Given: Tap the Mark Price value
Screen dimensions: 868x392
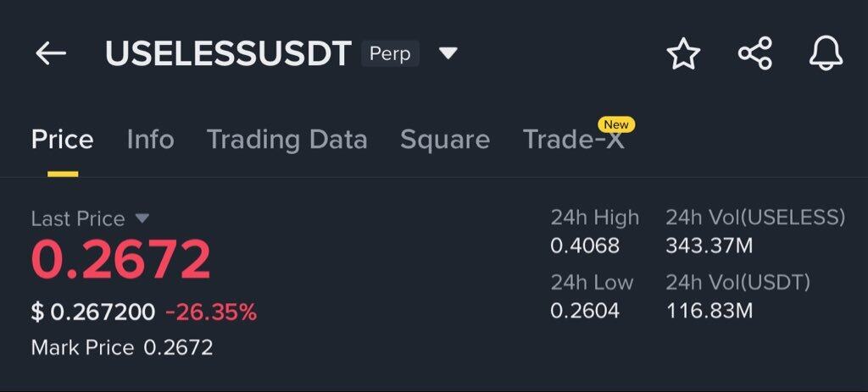Looking at the screenshot, I should 178,347.
